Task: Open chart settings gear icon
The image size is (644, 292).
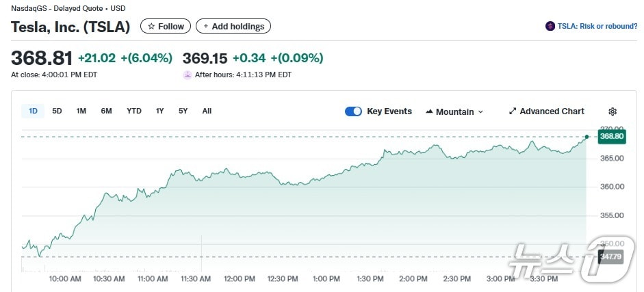Action: (x=613, y=111)
